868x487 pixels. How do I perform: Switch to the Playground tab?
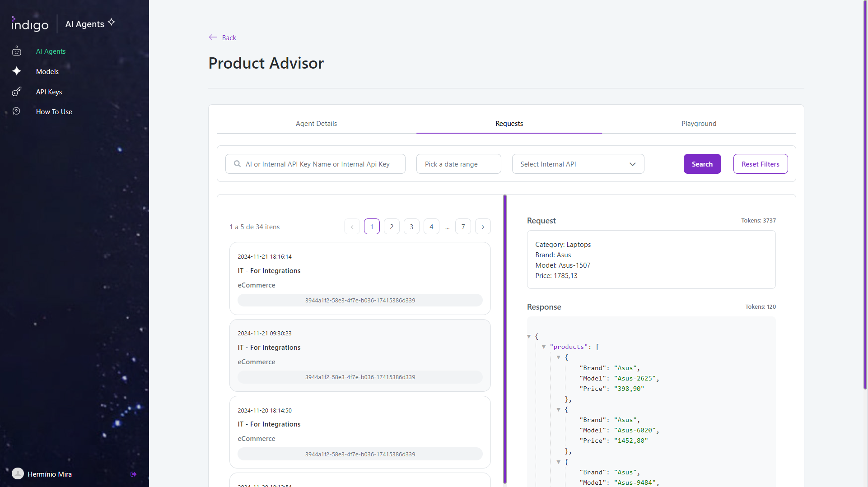tap(699, 124)
